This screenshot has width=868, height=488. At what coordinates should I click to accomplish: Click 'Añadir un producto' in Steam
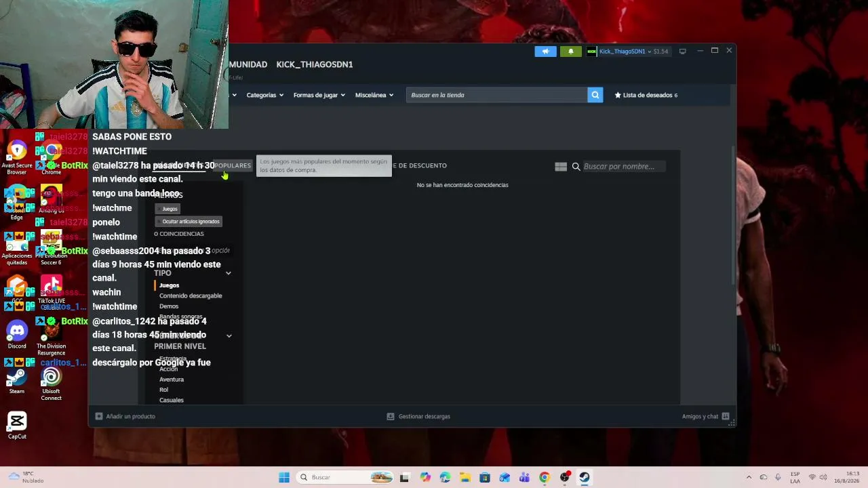[125, 416]
